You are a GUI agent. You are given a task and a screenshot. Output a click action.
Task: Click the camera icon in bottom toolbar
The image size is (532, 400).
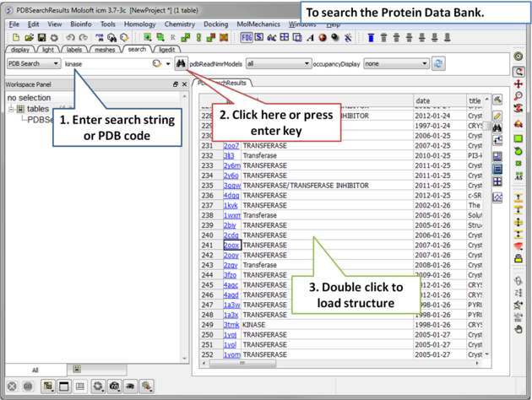114,386
